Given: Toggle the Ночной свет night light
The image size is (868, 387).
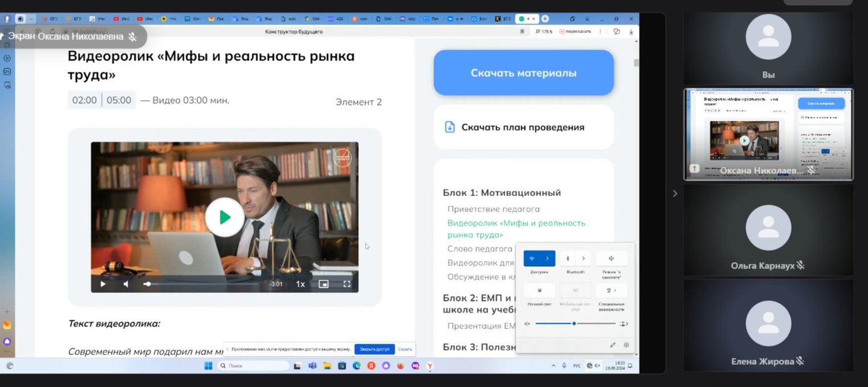Looking at the screenshot, I should pyautogui.click(x=539, y=290).
